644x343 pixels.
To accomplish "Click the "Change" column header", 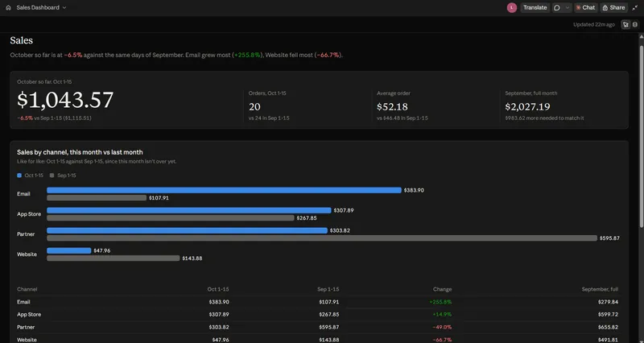I will (442, 289).
